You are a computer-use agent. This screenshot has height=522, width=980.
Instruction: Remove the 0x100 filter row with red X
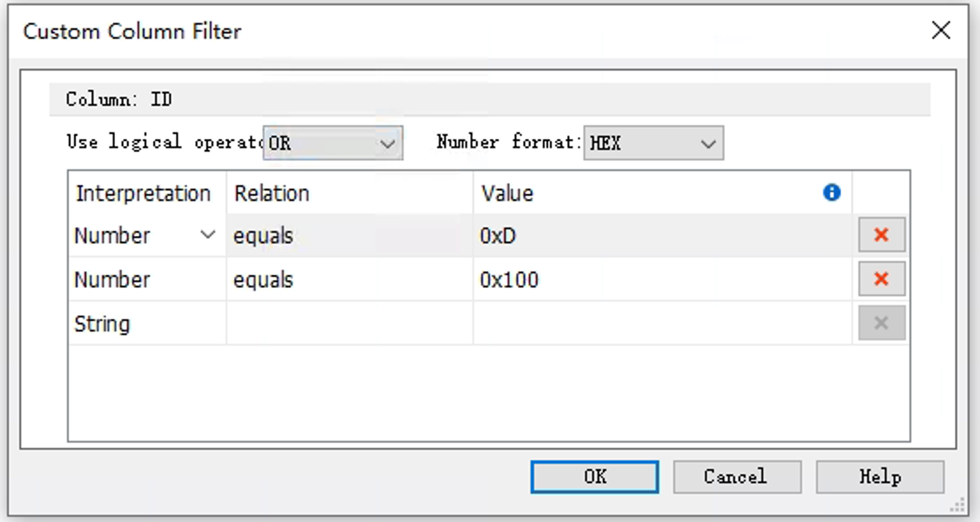pyautogui.click(x=882, y=279)
